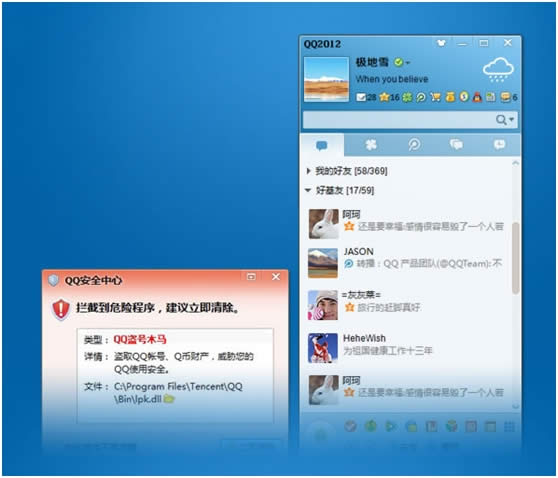
Task: Click the file path C:\Program Files\Tencent\QQ
Action: pyautogui.click(x=178, y=386)
